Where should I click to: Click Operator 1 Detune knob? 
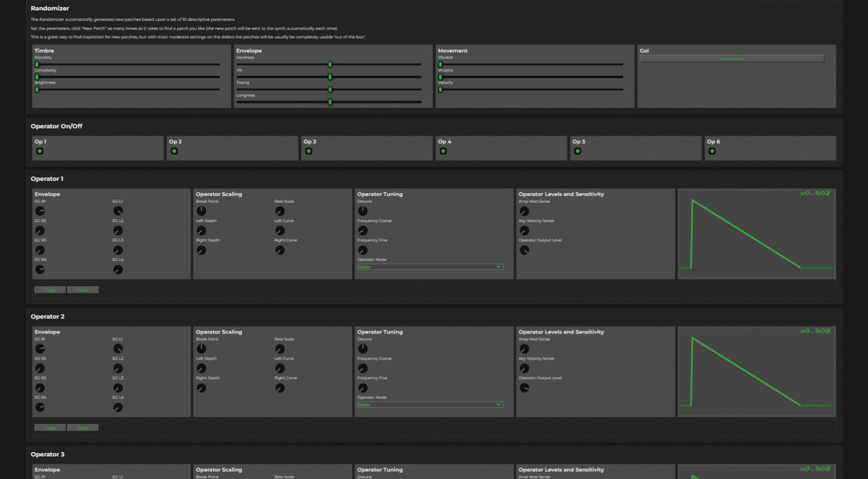pyautogui.click(x=363, y=211)
